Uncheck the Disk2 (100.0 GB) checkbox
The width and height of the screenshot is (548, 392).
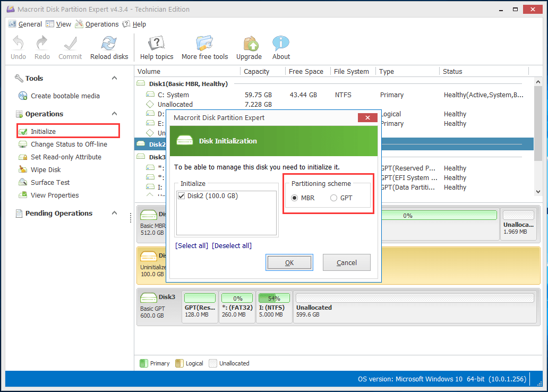tap(182, 196)
